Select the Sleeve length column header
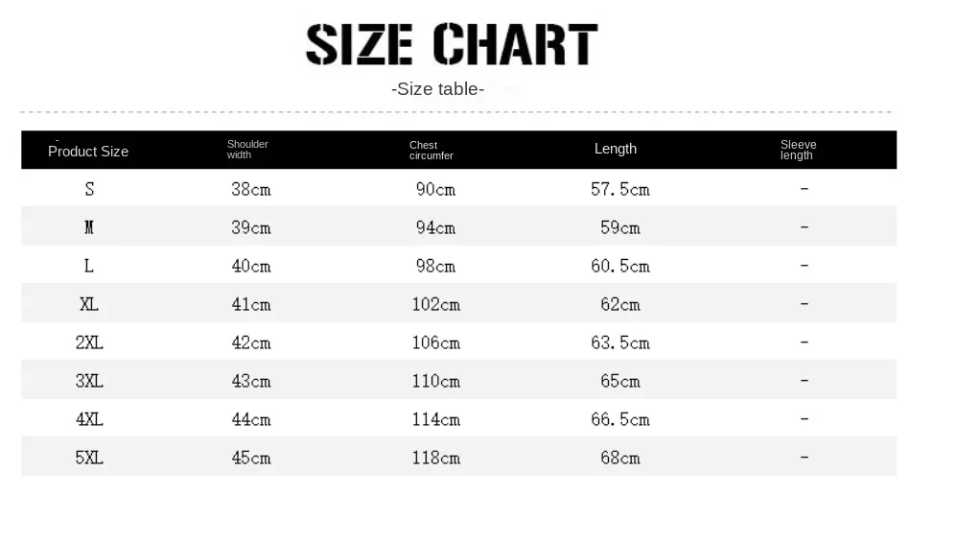 [798, 150]
